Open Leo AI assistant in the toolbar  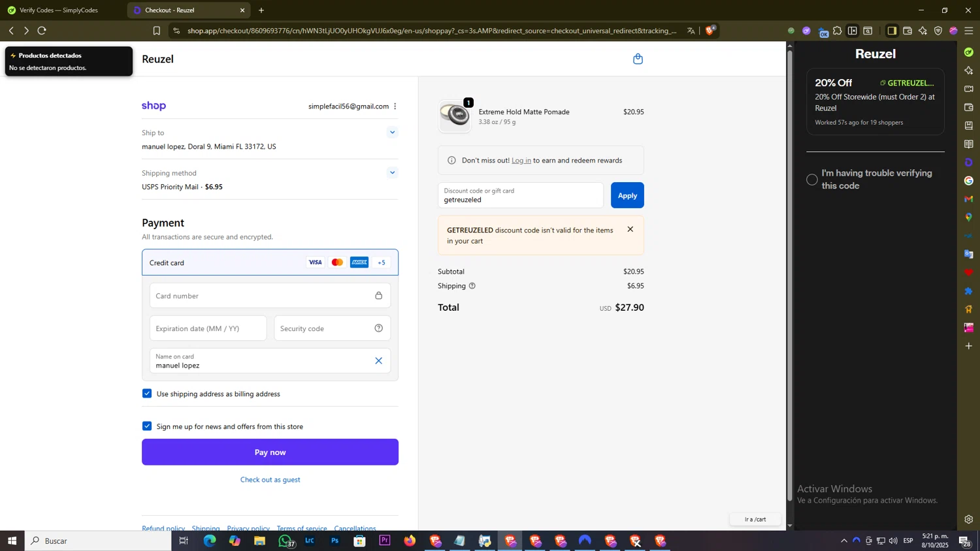[923, 31]
